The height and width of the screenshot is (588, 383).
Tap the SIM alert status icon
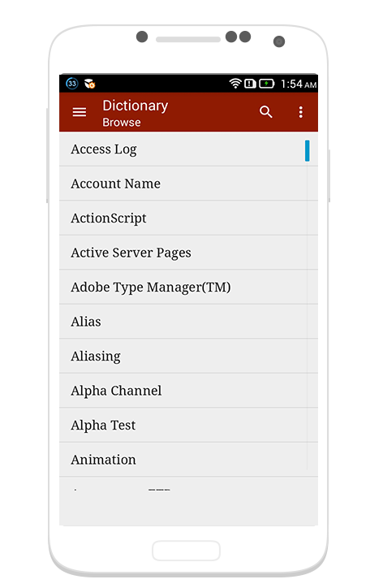250,84
